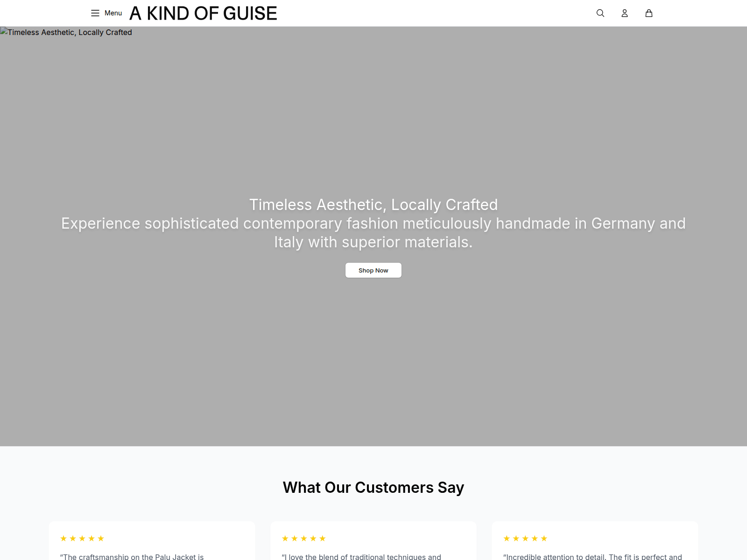The image size is (747, 560).
Task: Click the stars on 'Incredible attention to detail' review
Action: (x=525, y=539)
